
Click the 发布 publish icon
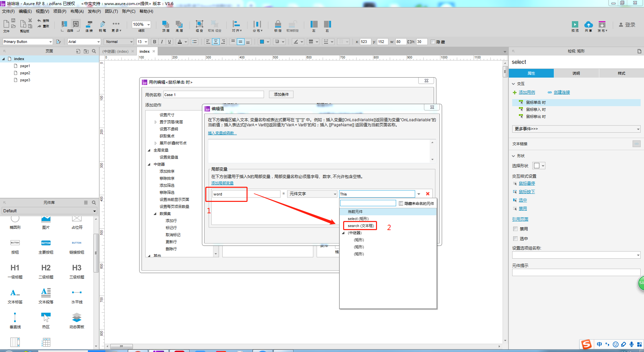(602, 24)
